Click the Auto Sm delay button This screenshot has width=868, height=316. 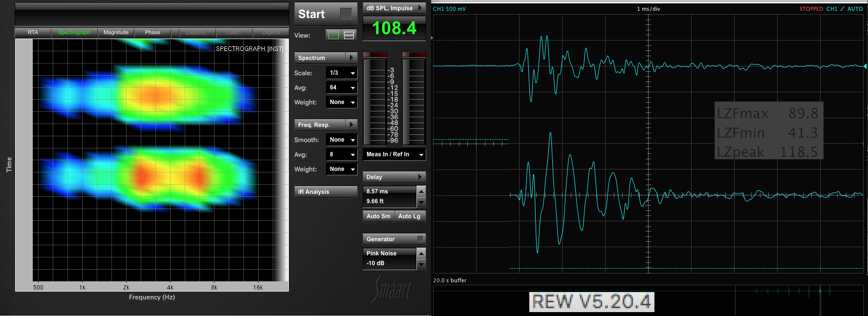(378, 216)
